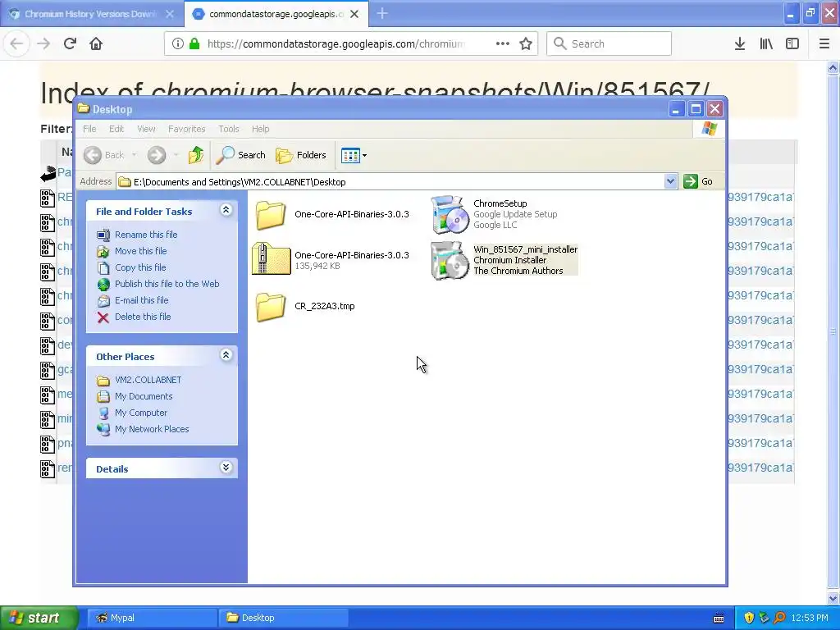The image size is (840, 630).
Task: Click the green padlock security icon
Action: [194, 44]
